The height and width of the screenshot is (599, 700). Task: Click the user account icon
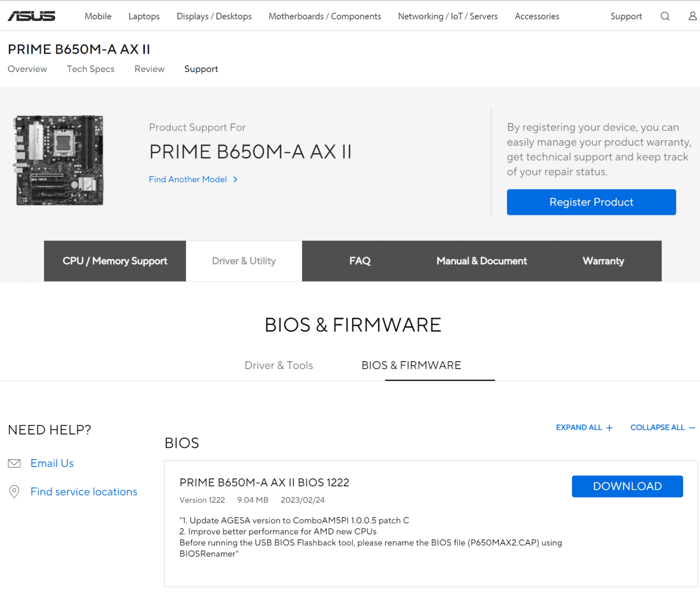point(692,16)
